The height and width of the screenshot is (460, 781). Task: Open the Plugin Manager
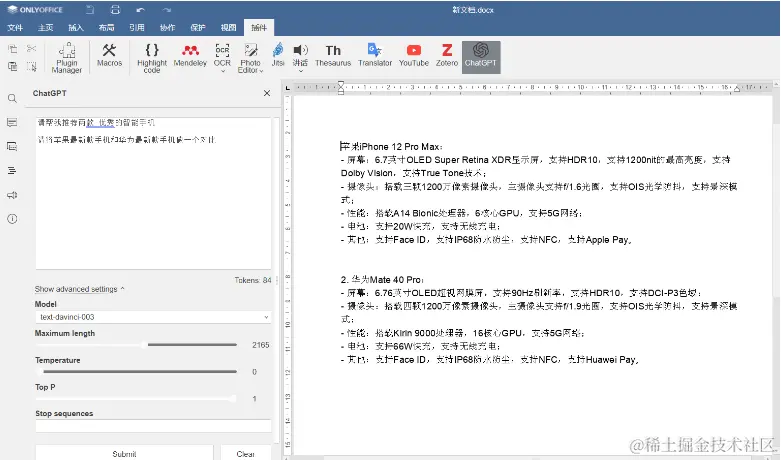(x=67, y=58)
